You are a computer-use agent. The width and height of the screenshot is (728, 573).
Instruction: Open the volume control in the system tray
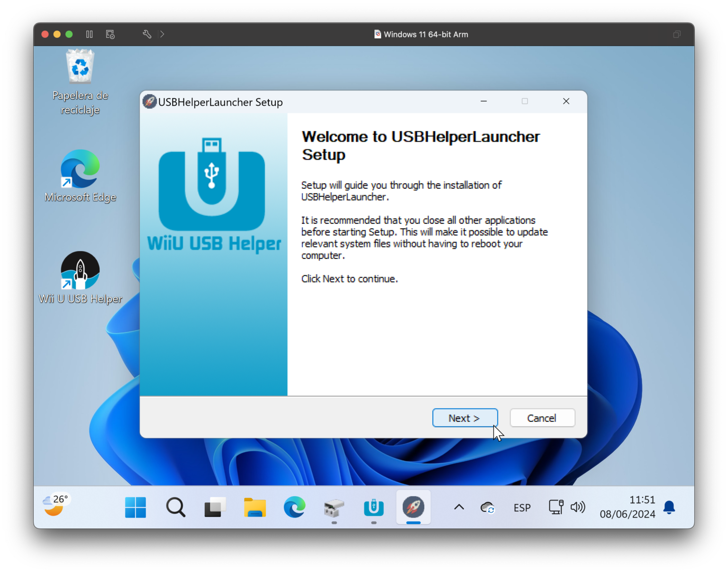(578, 507)
